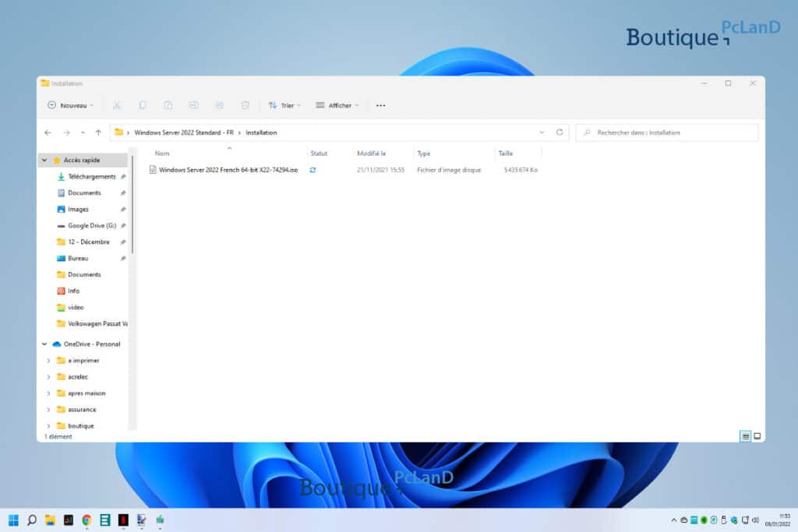Click the Delete icon in the toolbar
Image resolution: width=798 pixels, height=532 pixels.
pyautogui.click(x=245, y=105)
